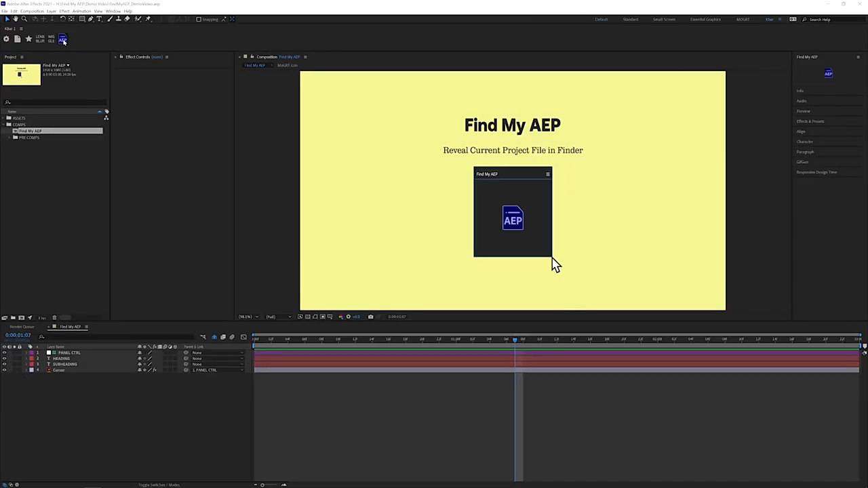Open the Effects & Presets panel

coord(810,121)
